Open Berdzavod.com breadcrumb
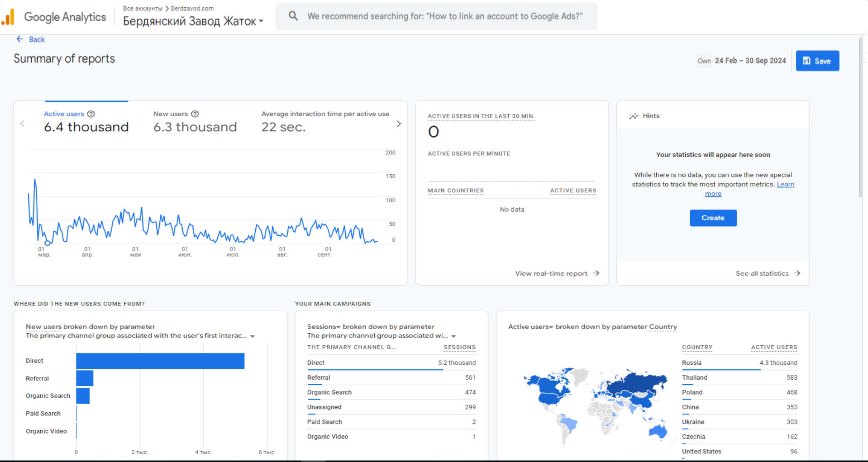Viewport: 868px width, 462px height. coord(192,9)
